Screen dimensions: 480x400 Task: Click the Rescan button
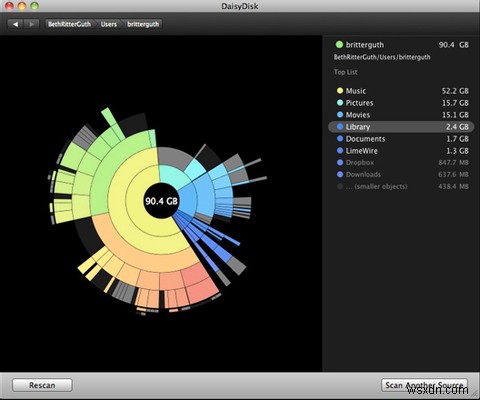pyautogui.click(x=42, y=385)
